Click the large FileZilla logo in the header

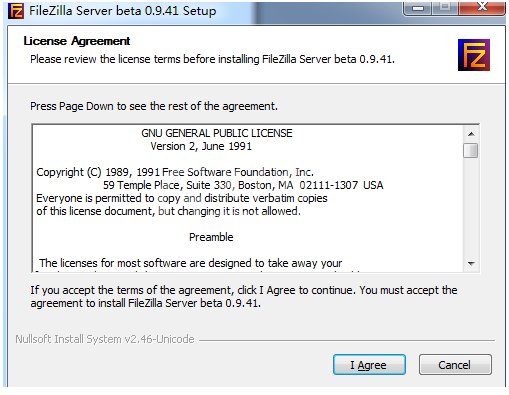point(474,55)
